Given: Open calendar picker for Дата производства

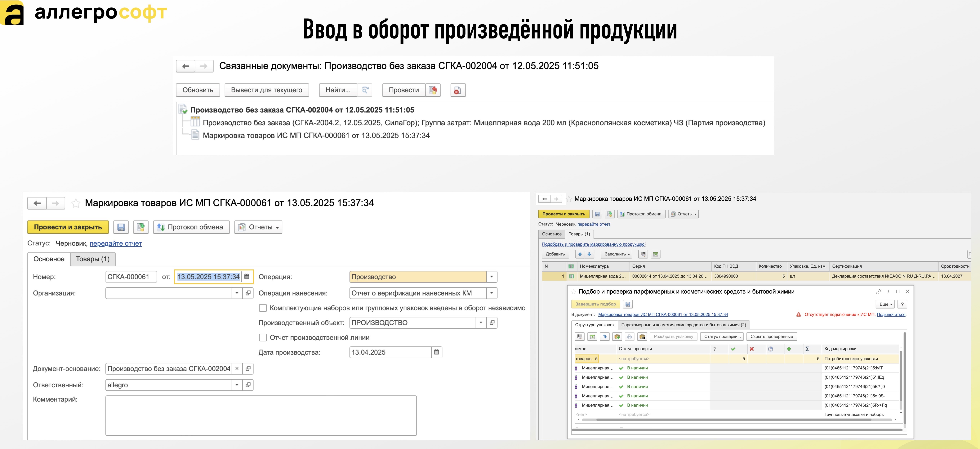Looking at the screenshot, I should click(x=436, y=352).
